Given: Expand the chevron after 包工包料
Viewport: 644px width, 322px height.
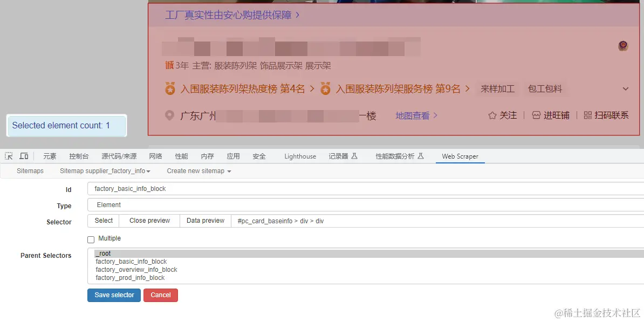Looking at the screenshot, I should [x=626, y=88].
